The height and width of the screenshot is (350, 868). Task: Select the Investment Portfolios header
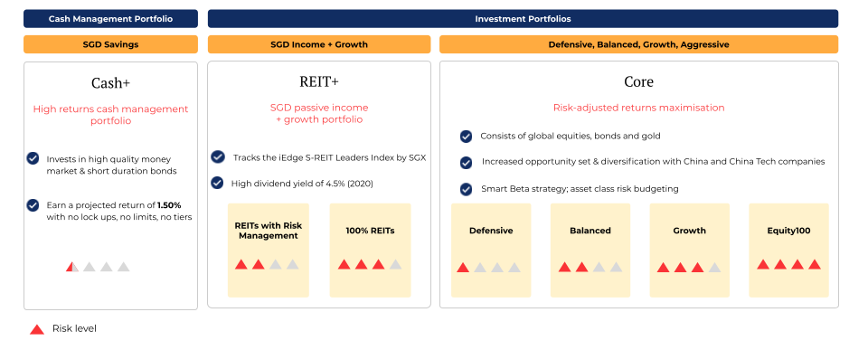click(523, 19)
